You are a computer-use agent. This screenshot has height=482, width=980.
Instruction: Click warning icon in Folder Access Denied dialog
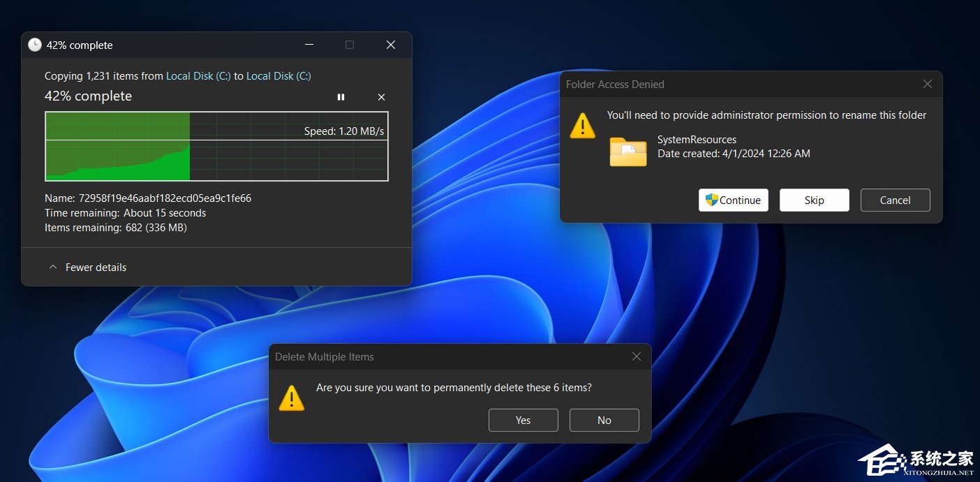[x=583, y=126]
